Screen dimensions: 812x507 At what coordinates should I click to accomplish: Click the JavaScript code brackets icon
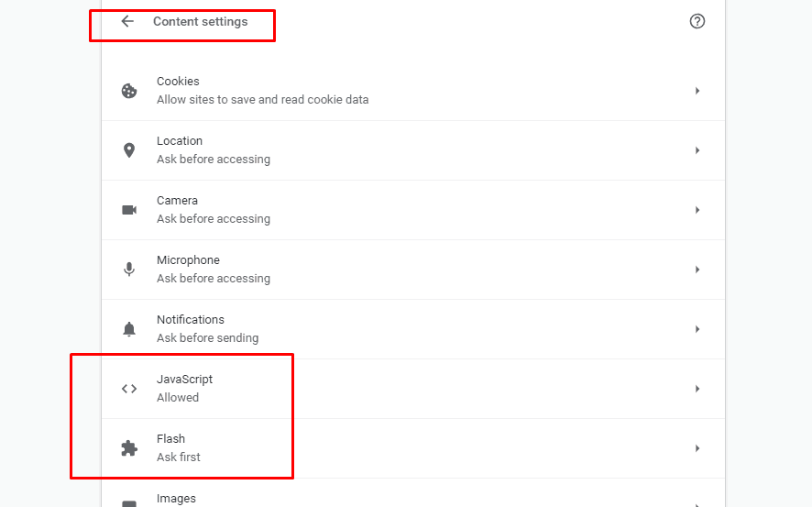129,389
